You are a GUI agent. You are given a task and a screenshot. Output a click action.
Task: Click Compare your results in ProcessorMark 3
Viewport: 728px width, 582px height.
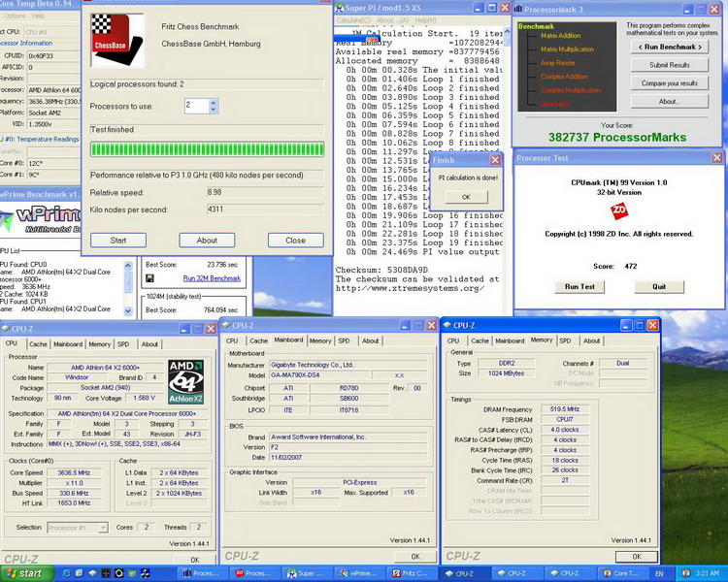(670, 83)
